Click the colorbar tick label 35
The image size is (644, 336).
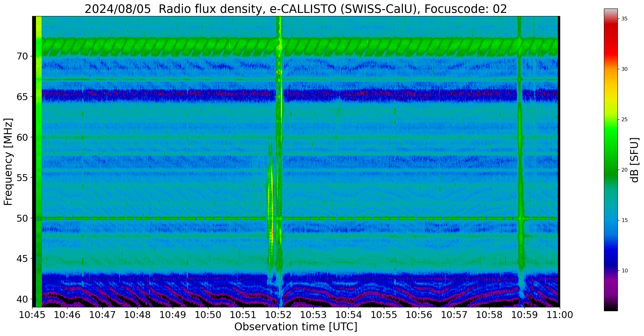(624, 19)
